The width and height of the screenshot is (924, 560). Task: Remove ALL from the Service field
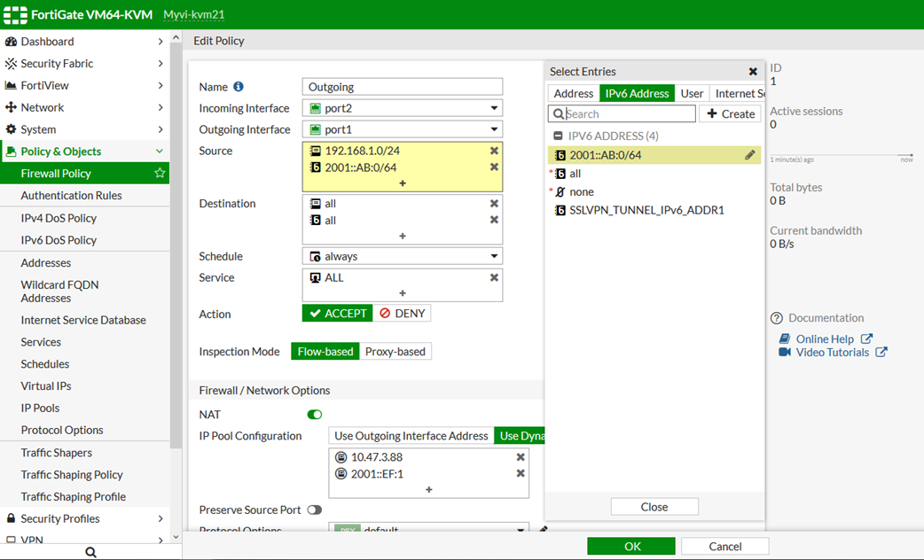click(x=494, y=277)
